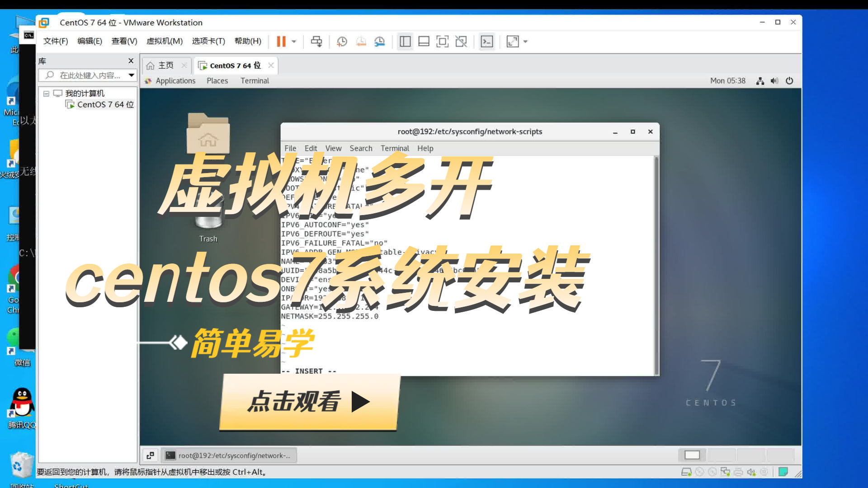The image size is (868, 488).
Task: Click the Mon 05:38 clock
Action: point(727,80)
